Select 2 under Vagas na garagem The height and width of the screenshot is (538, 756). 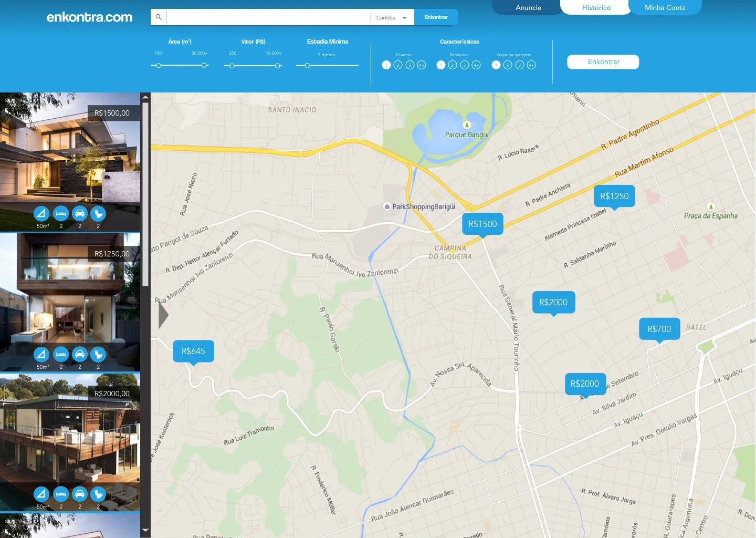(508, 65)
